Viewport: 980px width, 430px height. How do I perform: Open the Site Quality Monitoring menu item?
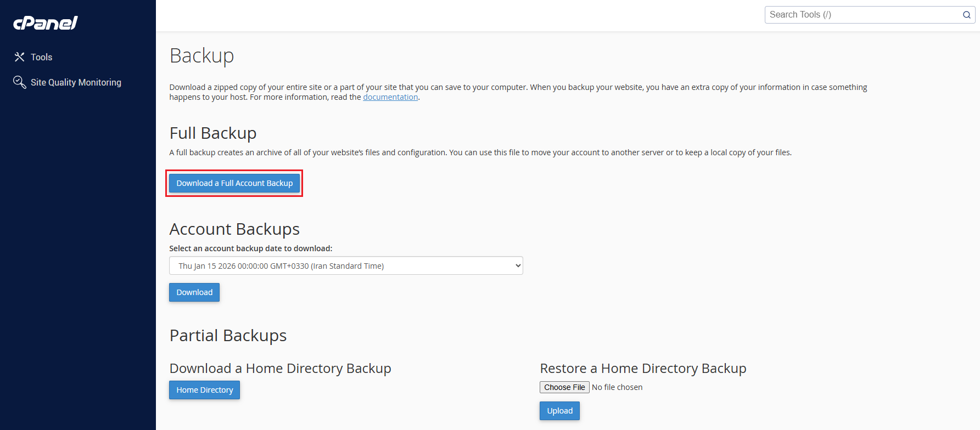point(76,82)
